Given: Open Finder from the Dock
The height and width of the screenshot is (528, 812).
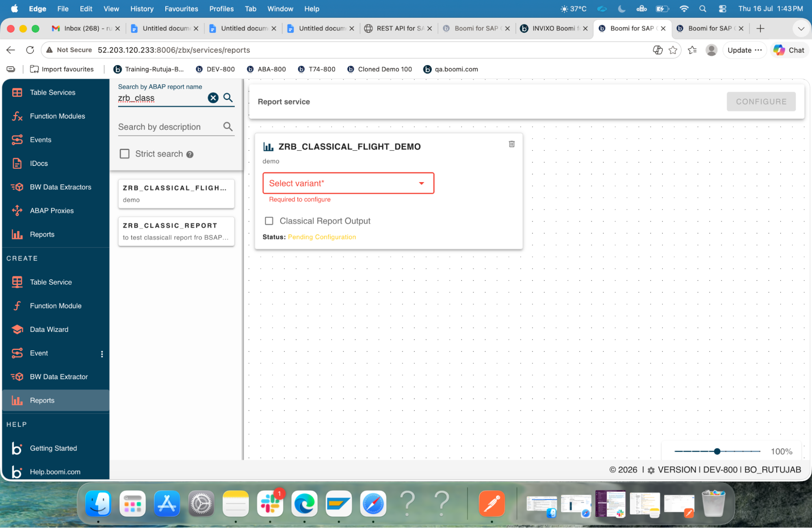Looking at the screenshot, I should pos(98,504).
